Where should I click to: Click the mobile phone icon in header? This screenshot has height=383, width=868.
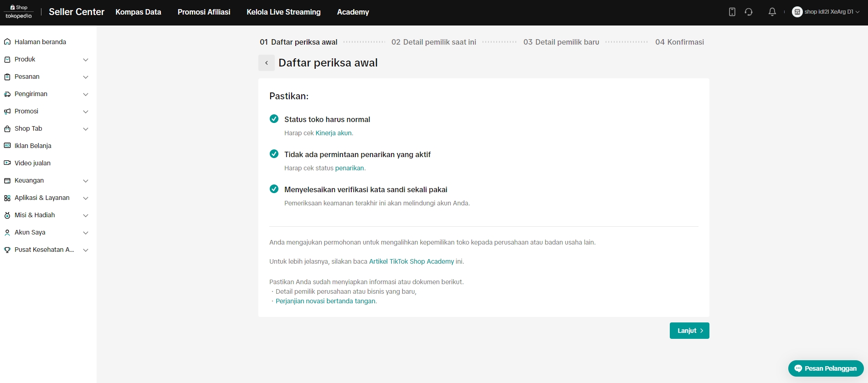click(x=732, y=12)
